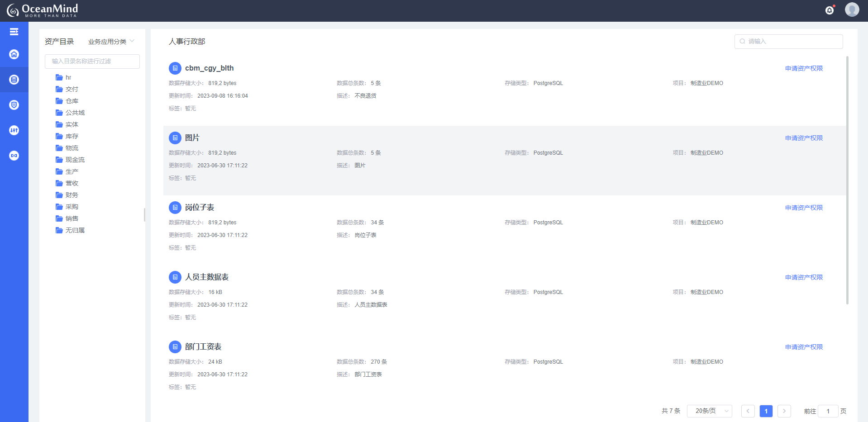Click the 270 条 record count
868x422 pixels.
click(x=379, y=362)
